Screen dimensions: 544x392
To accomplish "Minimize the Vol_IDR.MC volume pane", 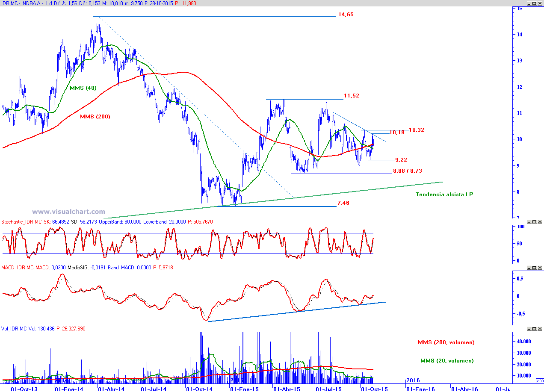I will (528, 329).
